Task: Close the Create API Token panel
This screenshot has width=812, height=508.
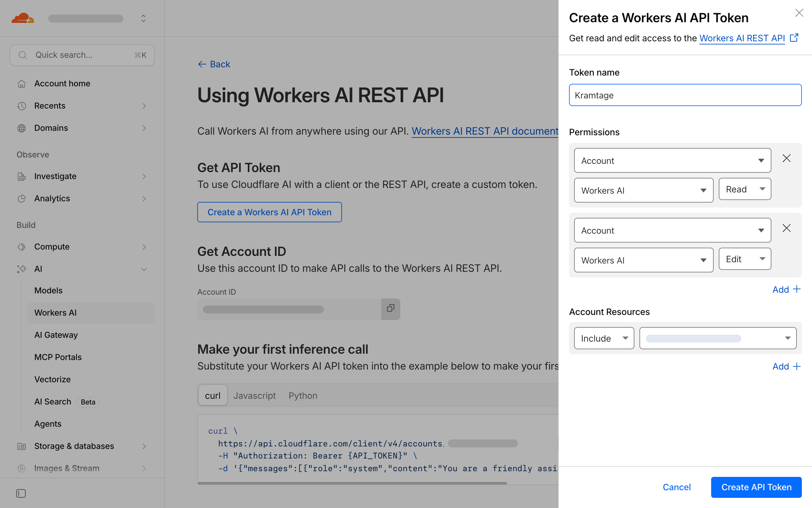Action: (x=799, y=13)
